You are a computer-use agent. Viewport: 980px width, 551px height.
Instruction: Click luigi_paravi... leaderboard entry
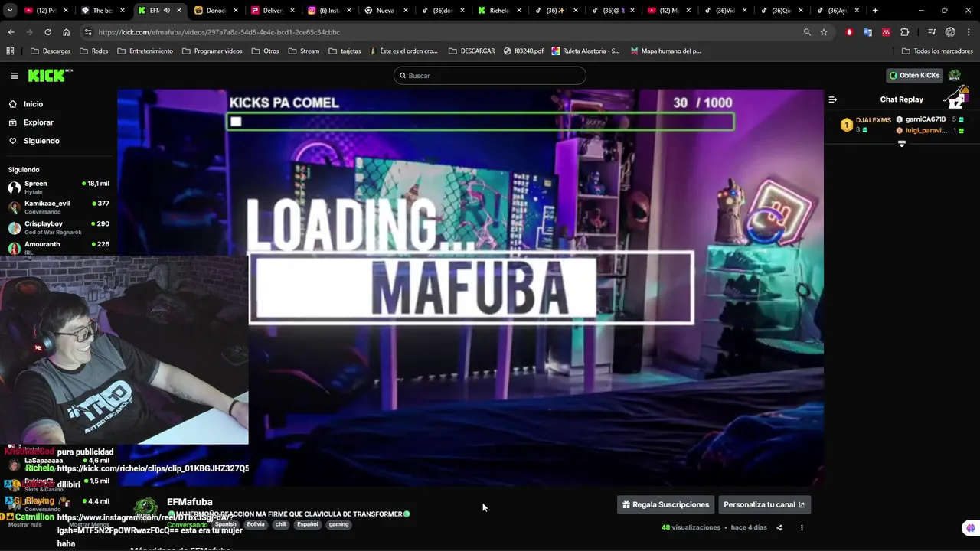(926, 130)
